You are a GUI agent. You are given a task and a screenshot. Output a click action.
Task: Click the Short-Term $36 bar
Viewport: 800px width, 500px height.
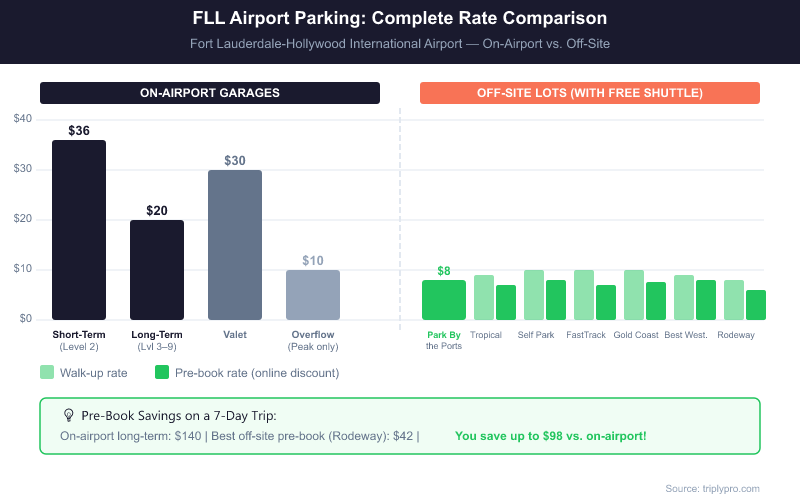[x=79, y=230]
